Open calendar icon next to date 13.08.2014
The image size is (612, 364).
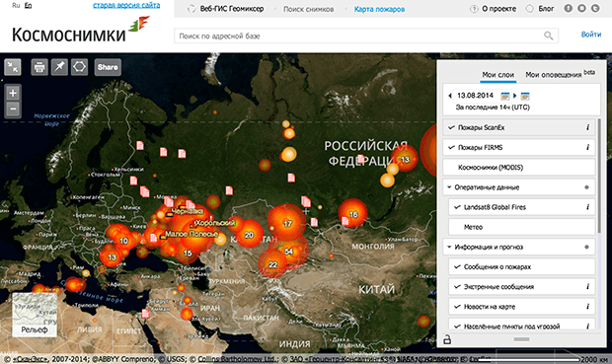click(505, 96)
